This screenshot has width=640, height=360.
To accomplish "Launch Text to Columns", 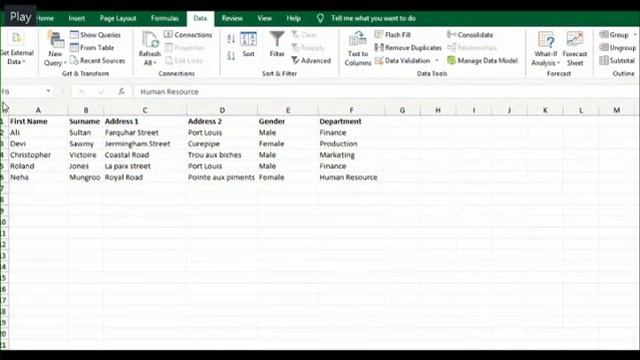I will click(x=358, y=49).
